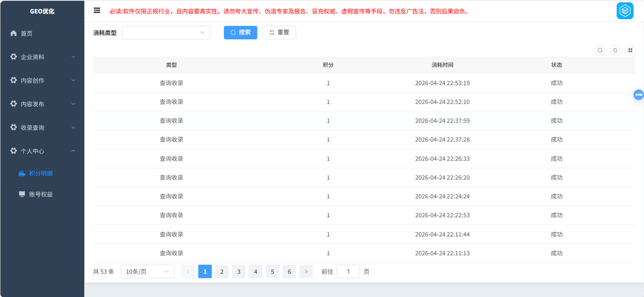Click the current page 1 button
Image resolution: width=644 pixels, height=297 pixels.
[x=205, y=271]
